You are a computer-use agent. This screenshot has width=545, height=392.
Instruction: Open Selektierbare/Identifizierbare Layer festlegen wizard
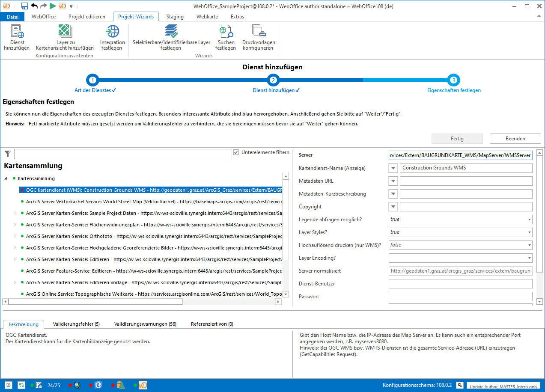[x=171, y=32]
